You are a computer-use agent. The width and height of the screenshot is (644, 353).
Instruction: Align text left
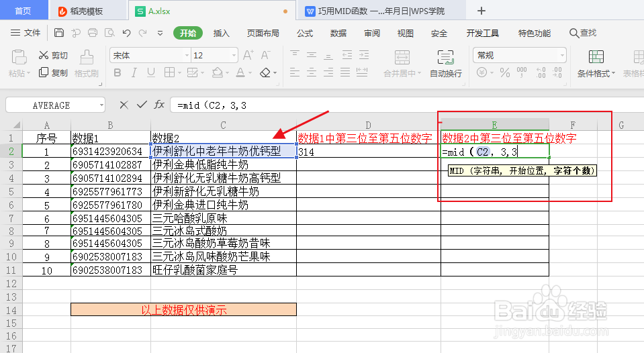[x=295, y=72]
